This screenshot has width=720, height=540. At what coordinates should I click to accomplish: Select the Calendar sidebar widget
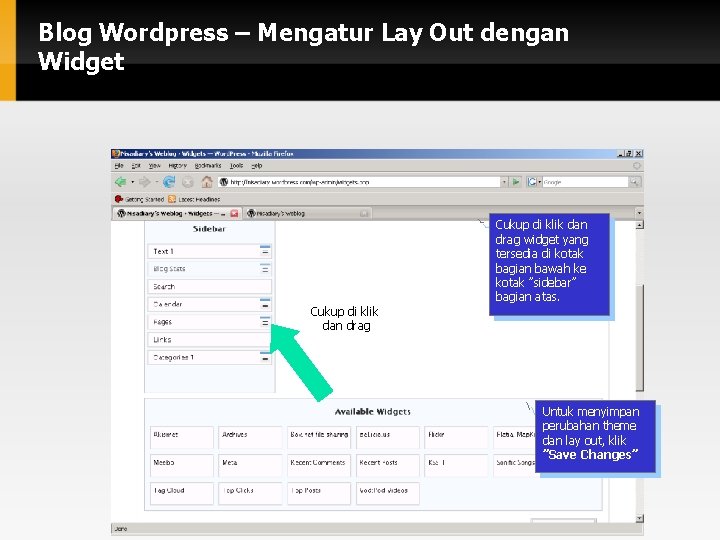tap(209, 304)
